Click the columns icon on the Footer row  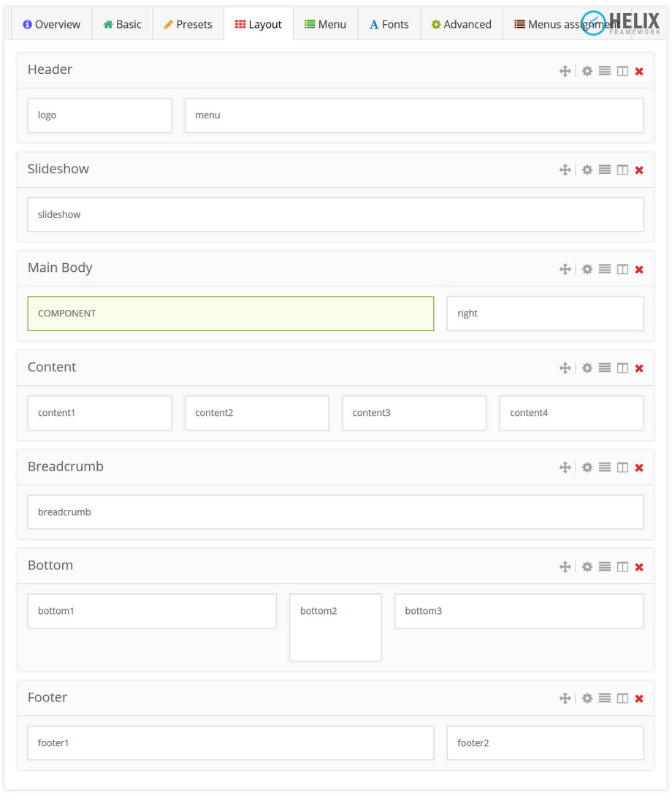[x=622, y=699]
